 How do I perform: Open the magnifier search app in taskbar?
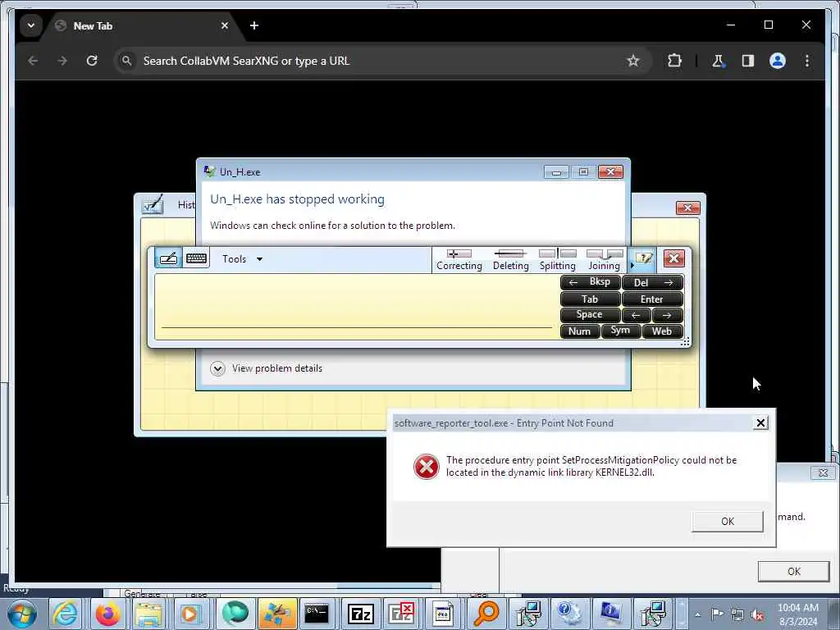[x=486, y=614]
